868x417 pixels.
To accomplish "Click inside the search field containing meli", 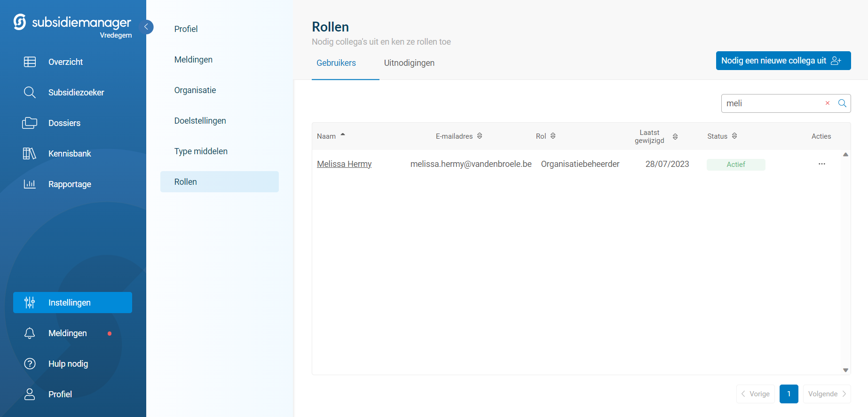I will [x=771, y=103].
